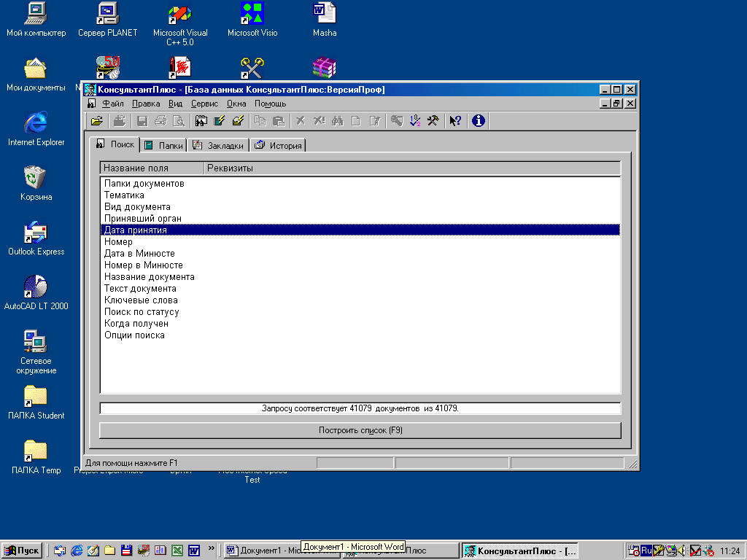The image size is (747, 560).
Task: Select the AutoCAD LT 2000 desktop icon
Action: click(36, 292)
